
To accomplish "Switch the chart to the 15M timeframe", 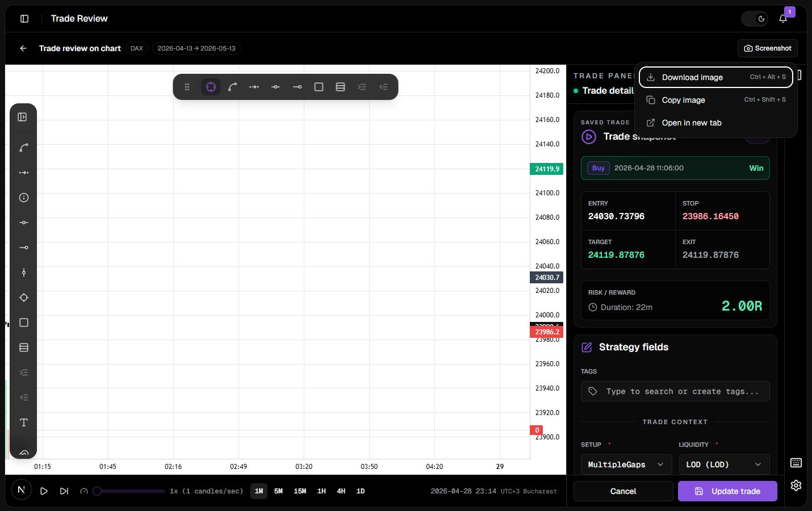I will (x=300, y=491).
